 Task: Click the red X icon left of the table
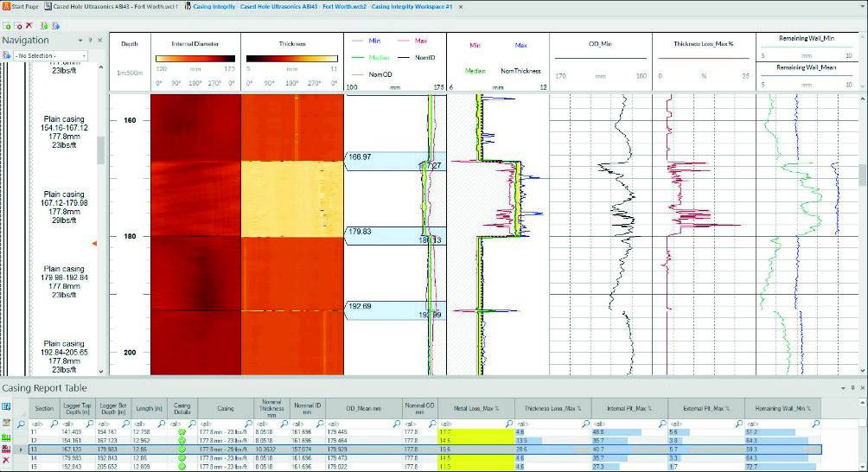coord(7,459)
